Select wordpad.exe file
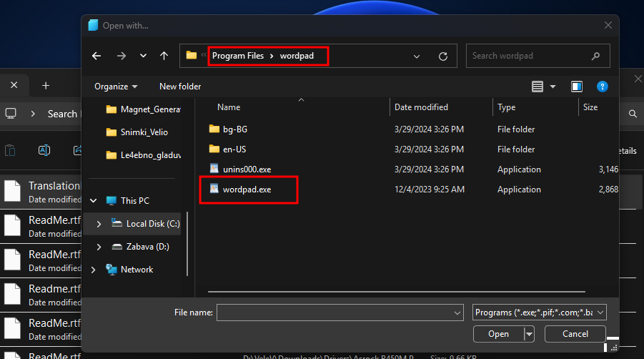This screenshot has height=359, width=644. pos(247,190)
